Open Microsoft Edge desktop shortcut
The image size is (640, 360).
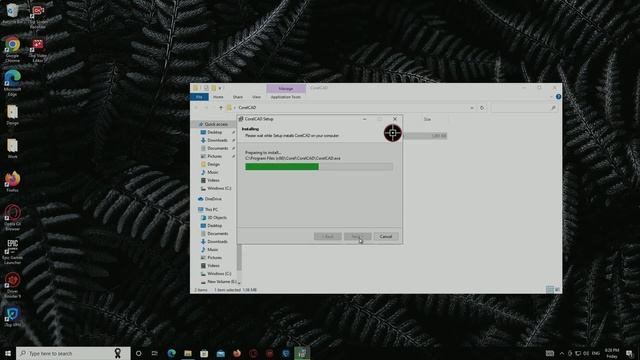pyautogui.click(x=12, y=83)
